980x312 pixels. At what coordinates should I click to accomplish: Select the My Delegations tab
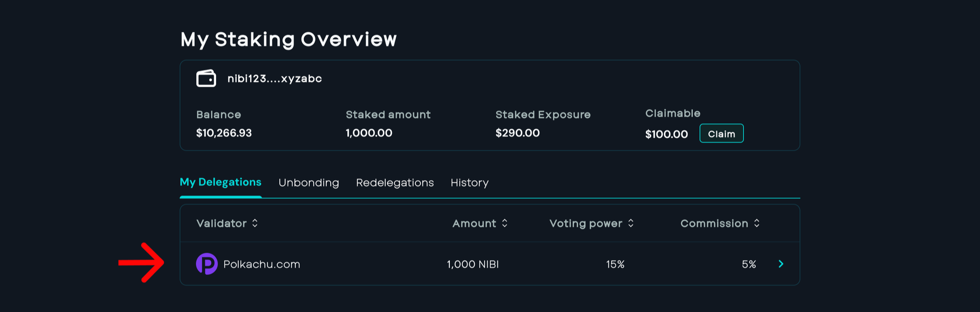(220, 182)
